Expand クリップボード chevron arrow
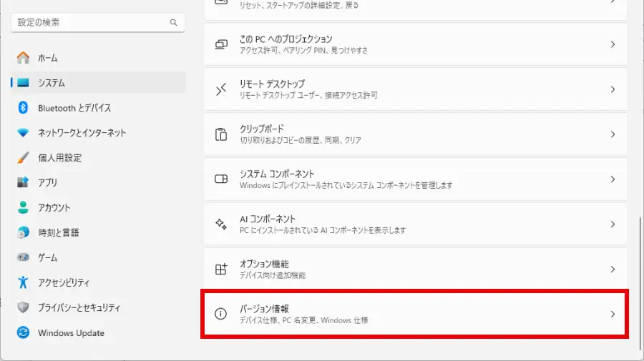 [x=613, y=134]
